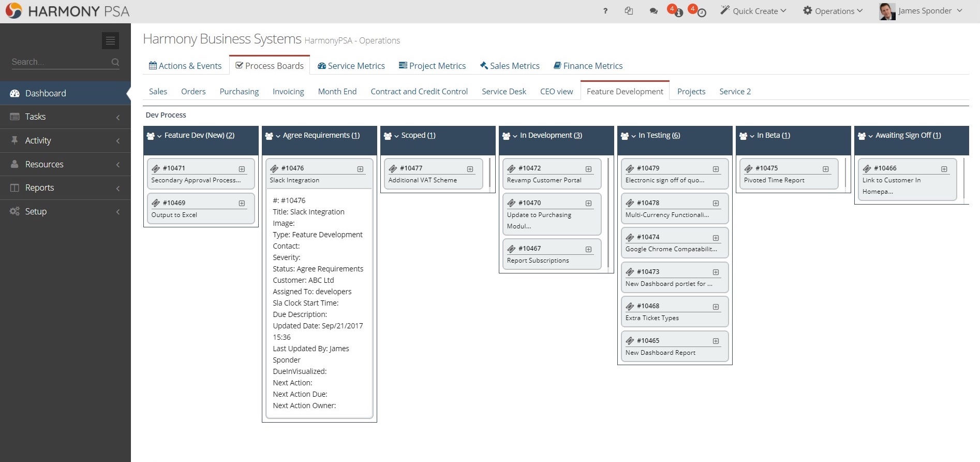Click James Sponder profile picture
The height and width of the screenshot is (462, 980).
pos(887,11)
